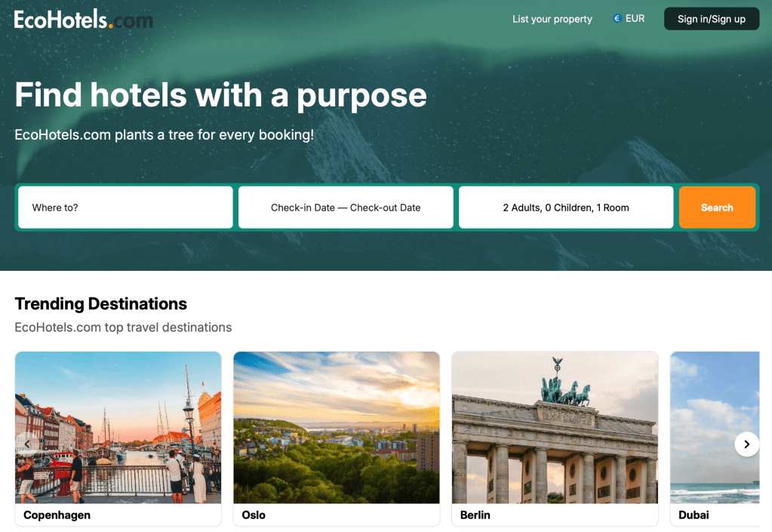The width and height of the screenshot is (772, 532).
Task: Click the Where to? destination field
Action: coord(125,208)
